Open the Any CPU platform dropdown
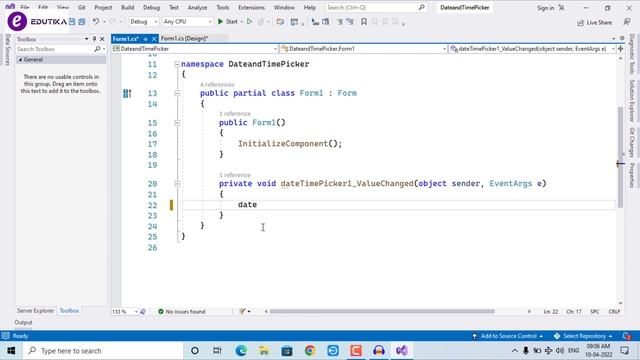The height and width of the screenshot is (360, 640). [187, 22]
